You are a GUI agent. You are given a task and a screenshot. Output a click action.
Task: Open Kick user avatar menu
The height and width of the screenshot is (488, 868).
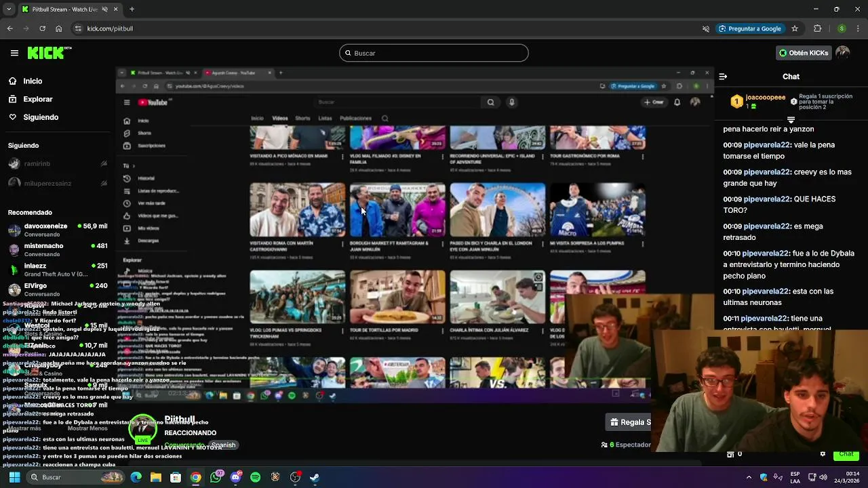pyautogui.click(x=843, y=53)
